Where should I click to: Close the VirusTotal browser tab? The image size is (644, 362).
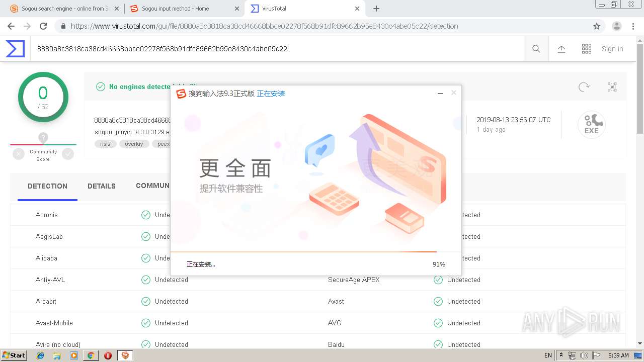[x=357, y=9]
